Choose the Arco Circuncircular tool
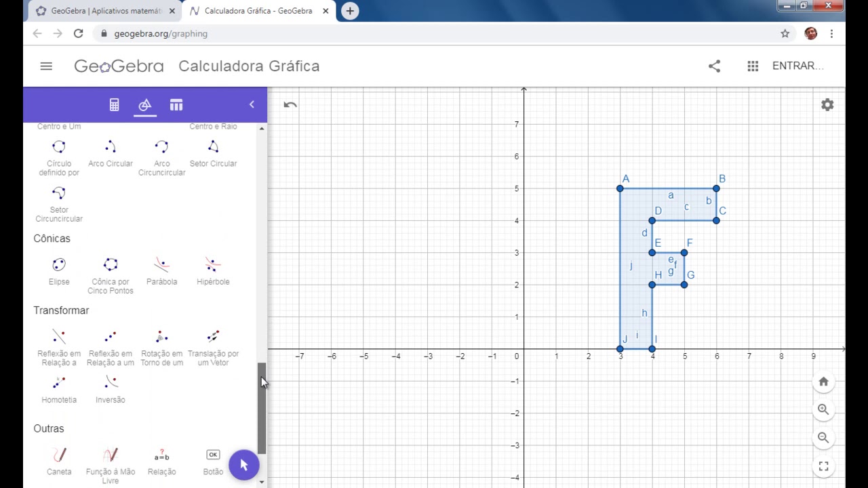This screenshot has width=868, height=488. 161,157
